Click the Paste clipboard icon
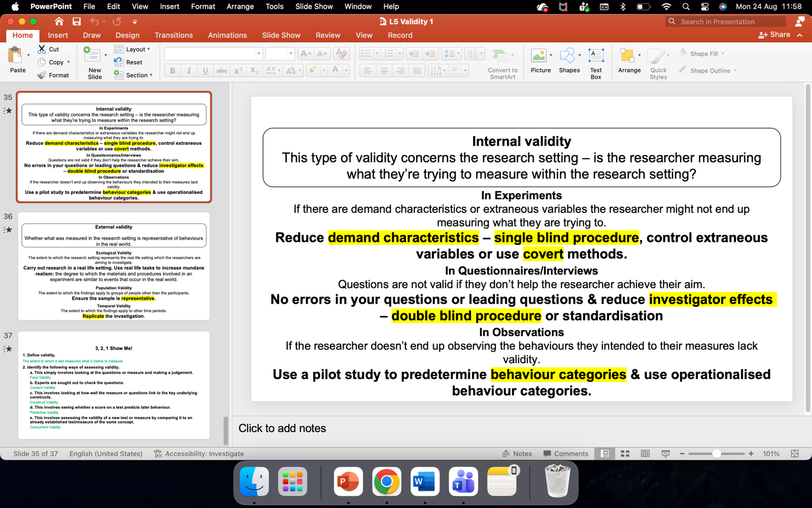 (x=15, y=55)
